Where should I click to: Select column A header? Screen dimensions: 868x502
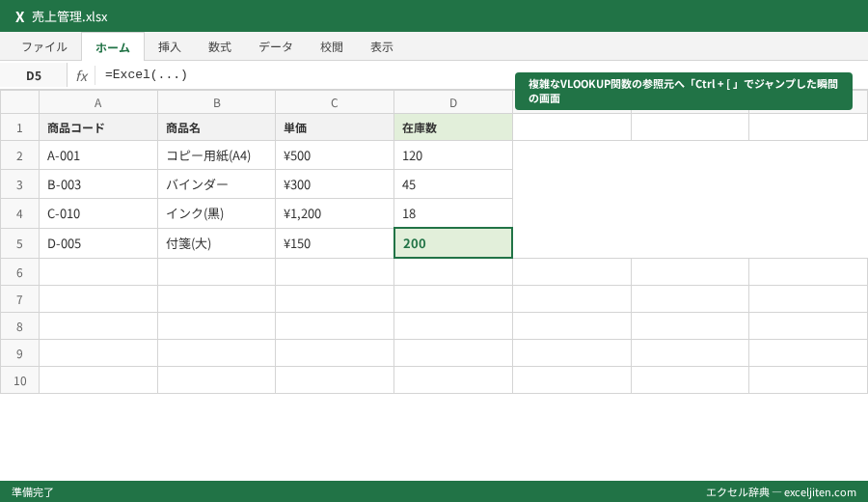click(x=98, y=102)
